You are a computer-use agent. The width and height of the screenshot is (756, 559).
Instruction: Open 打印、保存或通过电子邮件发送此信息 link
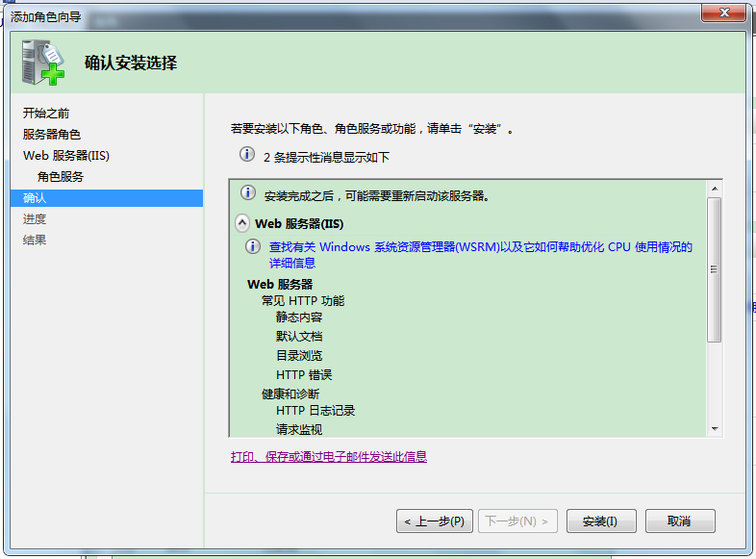click(328, 456)
